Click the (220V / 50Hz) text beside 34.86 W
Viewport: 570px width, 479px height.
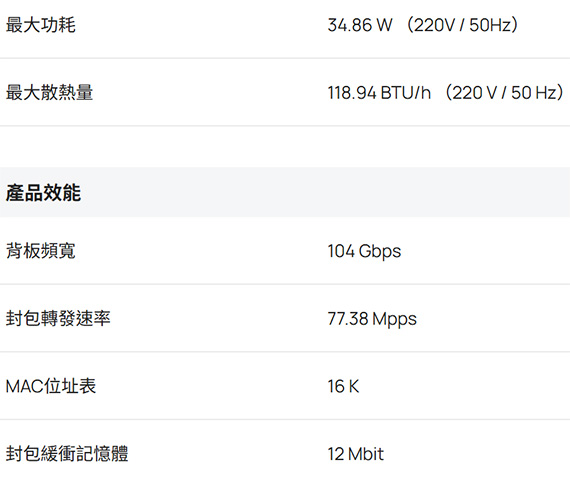[462, 25]
